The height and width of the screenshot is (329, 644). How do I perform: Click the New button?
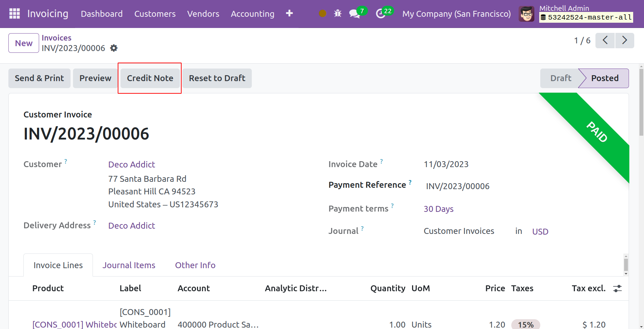24,43
